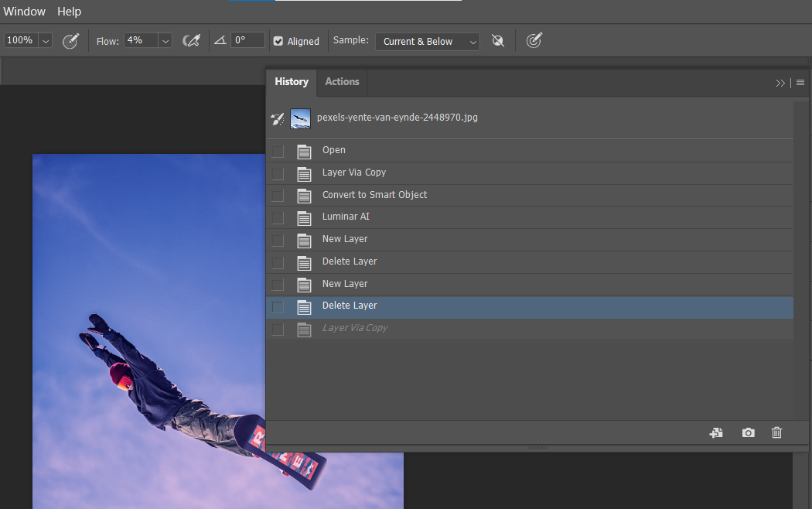Create new document from current history state
Image resolution: width=812 pixels, height=509 pixels.
click(x=715, y=432)
